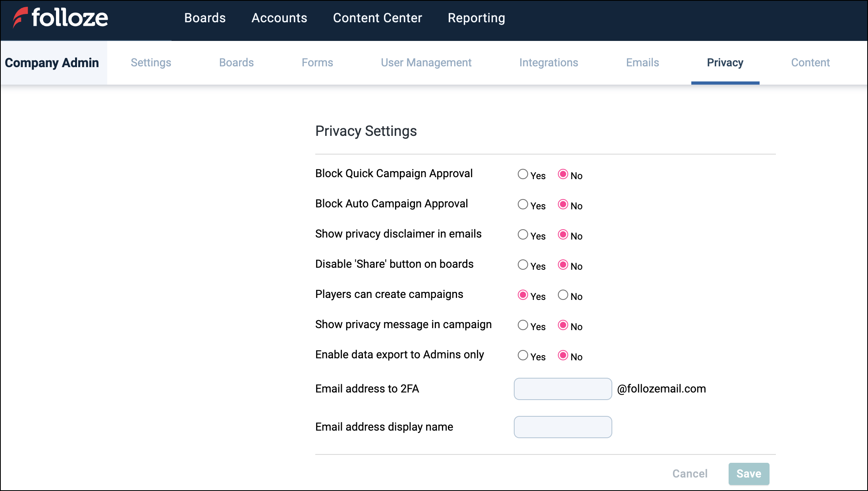868x491 pixels.
Task: Switch to the Emails tab
Action: [642, 62]
